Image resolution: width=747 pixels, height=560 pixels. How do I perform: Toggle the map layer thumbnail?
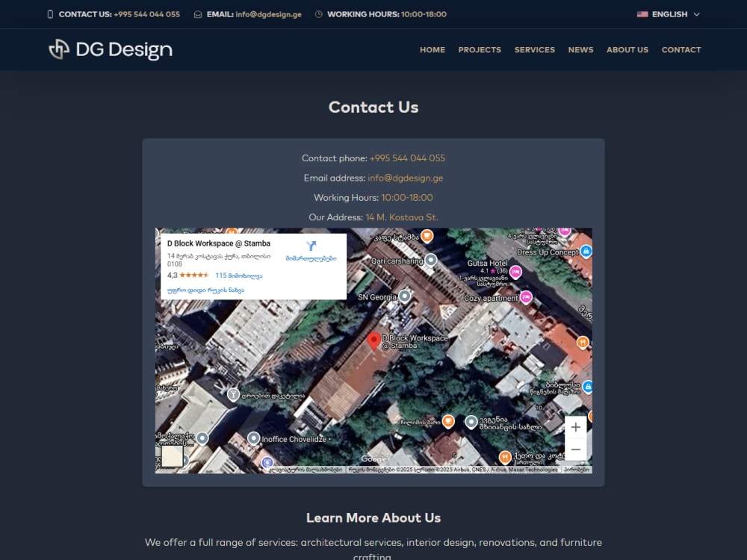tap(172, 456)
